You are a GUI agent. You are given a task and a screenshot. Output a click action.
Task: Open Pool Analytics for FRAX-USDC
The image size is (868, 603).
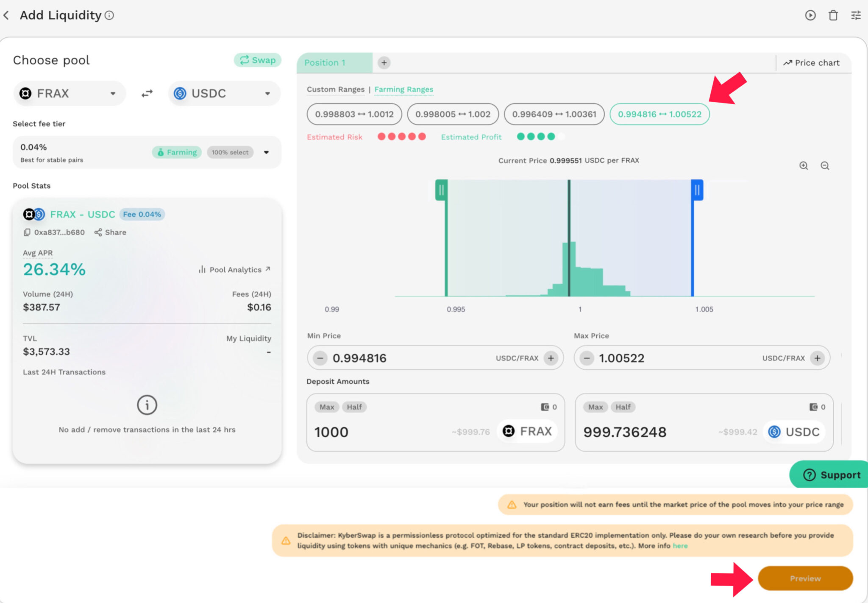pos(234,269)
